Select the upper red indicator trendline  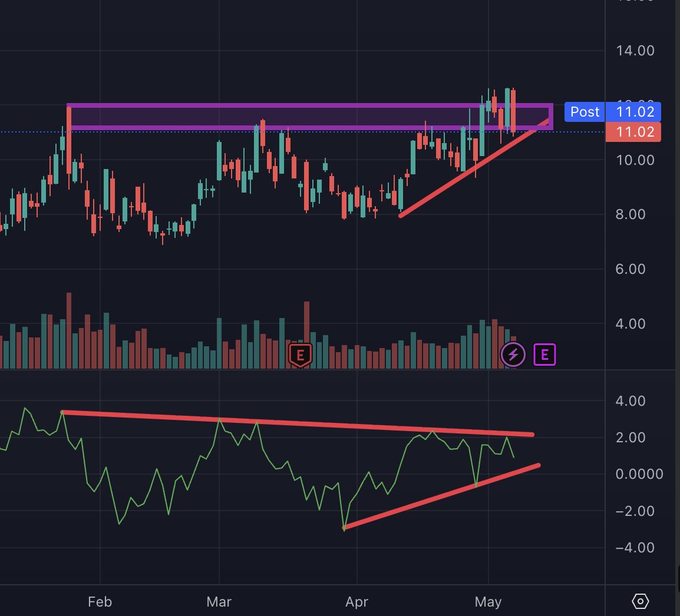[298, 423]
